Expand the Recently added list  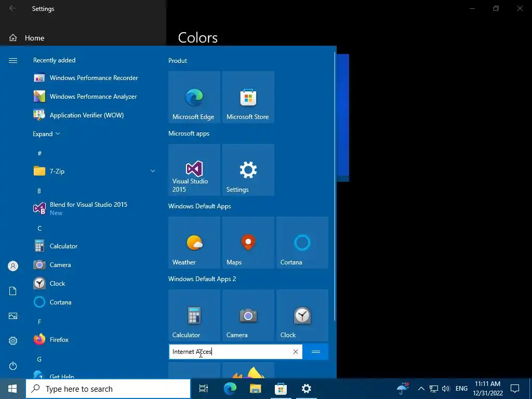click(x=46, y=134)
